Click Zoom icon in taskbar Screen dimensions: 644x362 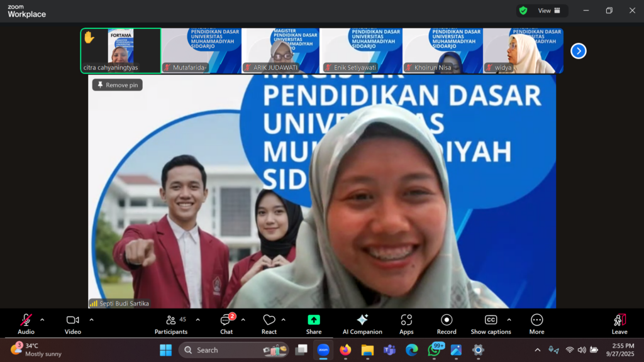pyautogui.click(x=324, y=350)
